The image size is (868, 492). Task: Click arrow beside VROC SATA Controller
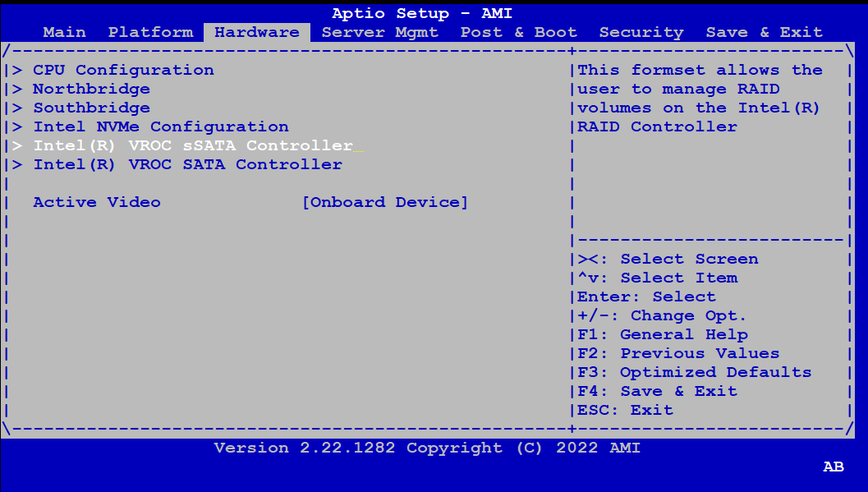(17, 163)
